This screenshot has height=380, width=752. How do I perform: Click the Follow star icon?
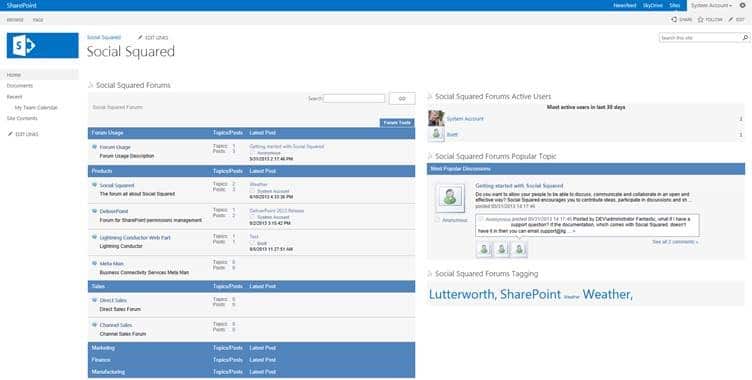(700, 20)
